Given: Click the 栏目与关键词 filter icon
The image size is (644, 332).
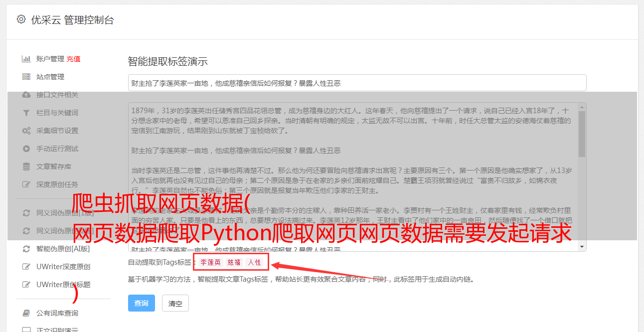Looking at the screenshot, I should [x=26, y=113].
